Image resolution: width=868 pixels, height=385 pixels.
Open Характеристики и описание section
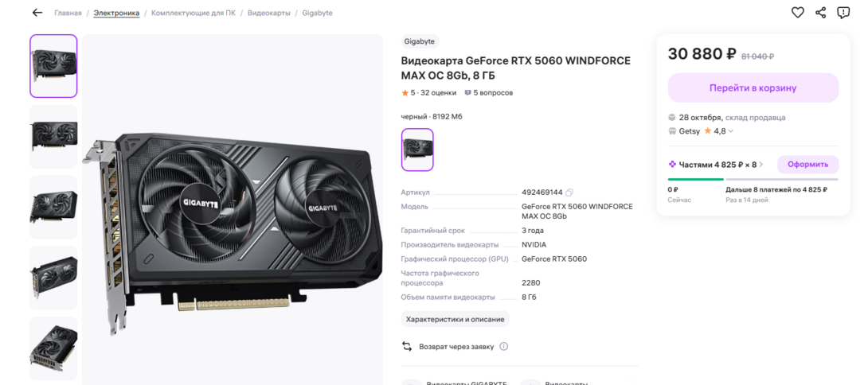[x=455, y=320]
